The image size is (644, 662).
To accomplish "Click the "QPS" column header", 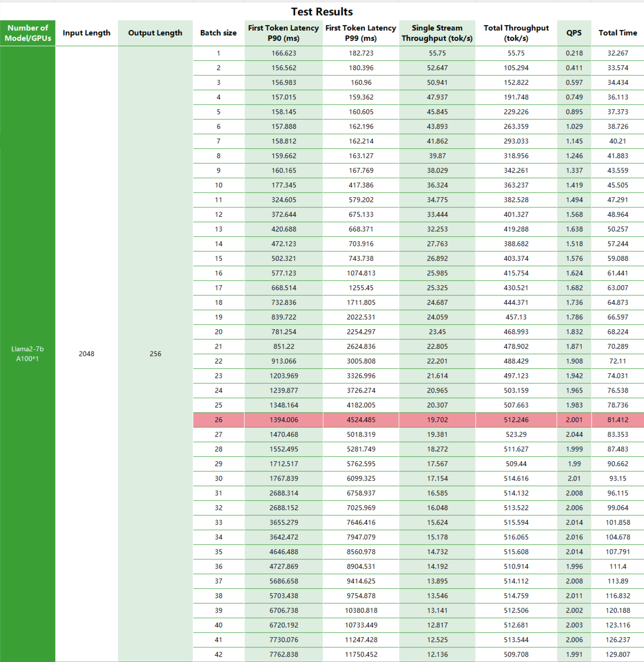I will [x=574, y=33].
